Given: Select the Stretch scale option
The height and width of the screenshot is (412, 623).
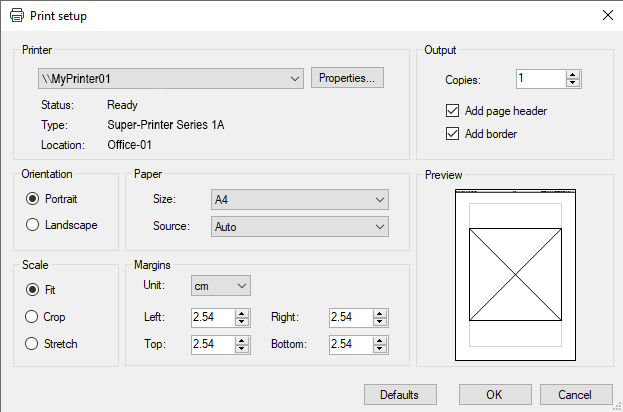Looking at the screenshot, I should tap(32, 343).
